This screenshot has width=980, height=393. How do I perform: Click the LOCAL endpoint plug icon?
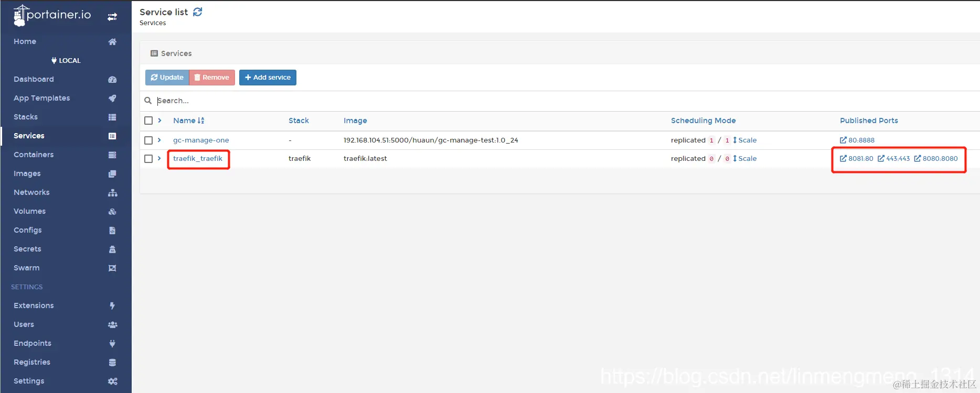click(x=54, y=60)
